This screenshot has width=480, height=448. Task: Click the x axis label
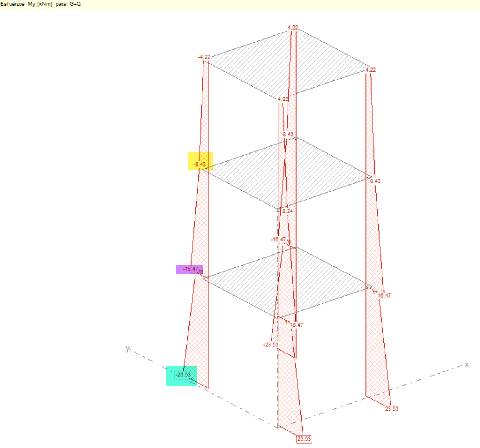(467, 364)
